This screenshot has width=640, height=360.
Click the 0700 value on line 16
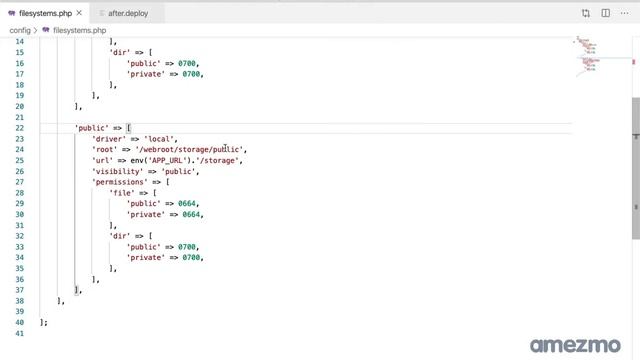187,63
